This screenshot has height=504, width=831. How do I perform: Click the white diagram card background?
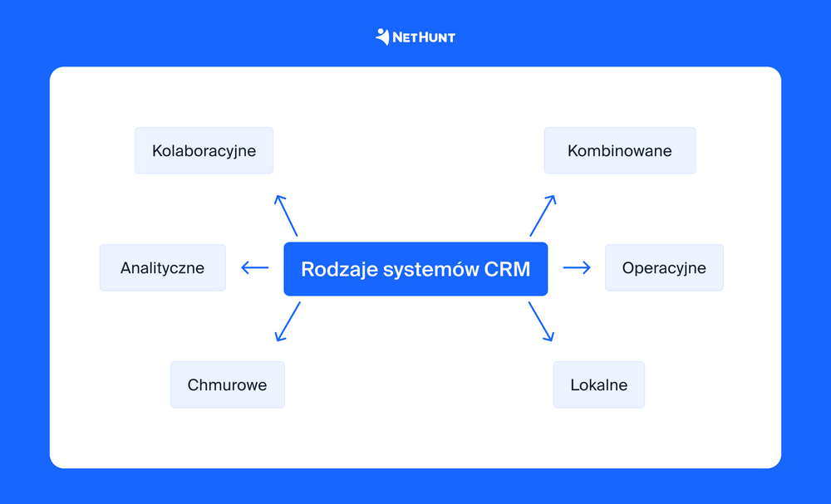coord(415,440)
